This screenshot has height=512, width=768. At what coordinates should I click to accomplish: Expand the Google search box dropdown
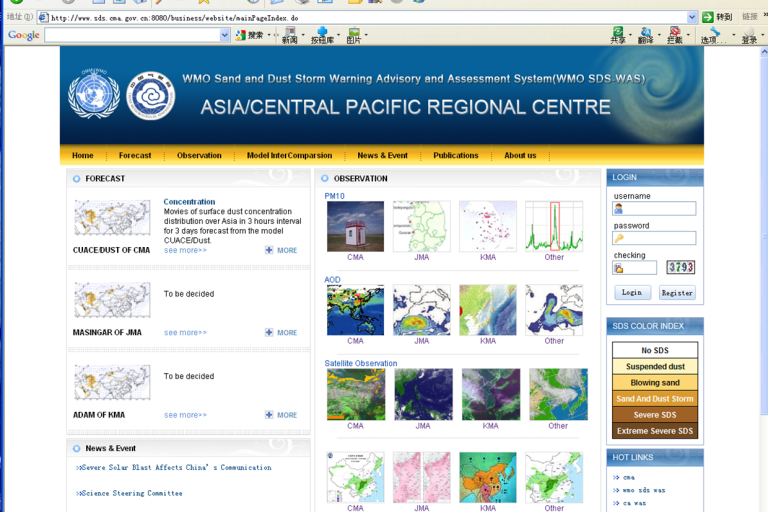point(224,35)
